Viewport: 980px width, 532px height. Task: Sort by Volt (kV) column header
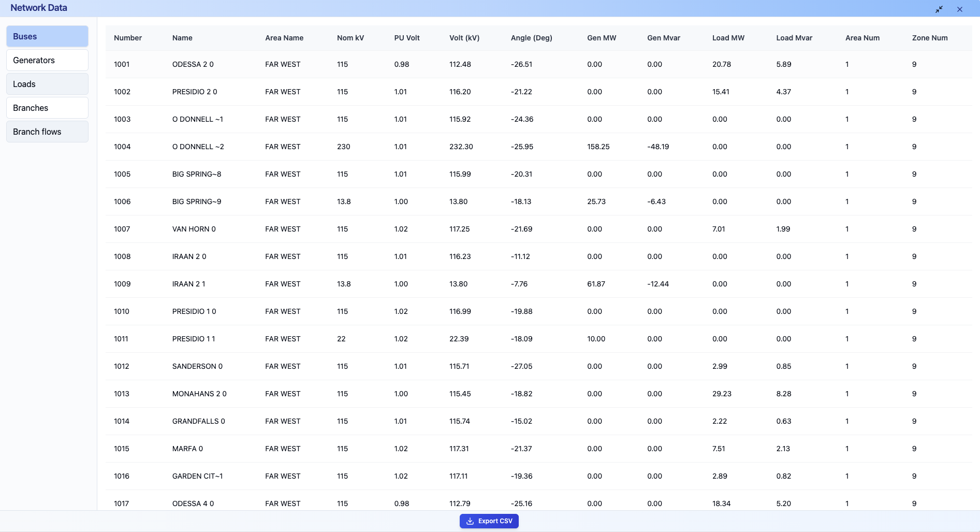click(x=464, y=38)
